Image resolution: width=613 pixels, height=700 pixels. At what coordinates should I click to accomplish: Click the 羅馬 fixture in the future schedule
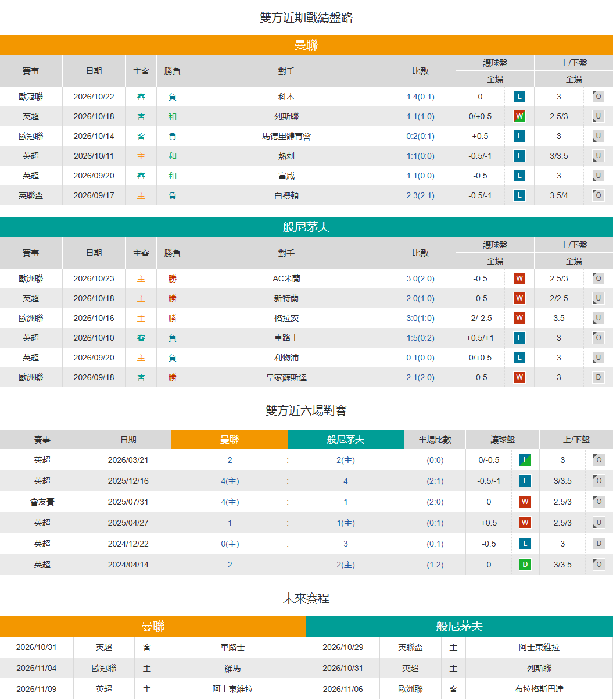pyautogui.click(x=232, y=668)
